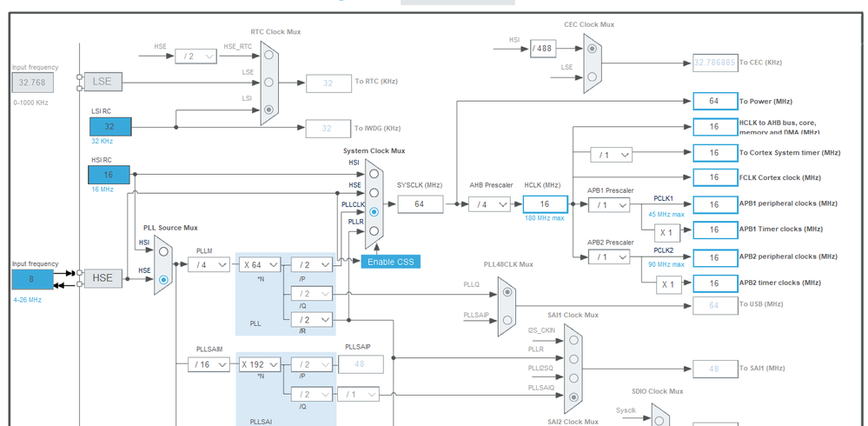Open the PLLM / 4 divider dropdown
Viewport: 868px width, 426px height.
[209, 265]
